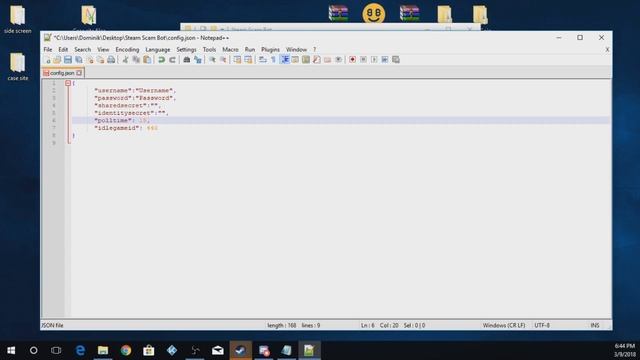Click the Windows (CR LF) status bar entry
The height and width of the screenshot is (360, 640).
[x=504, y=325]
